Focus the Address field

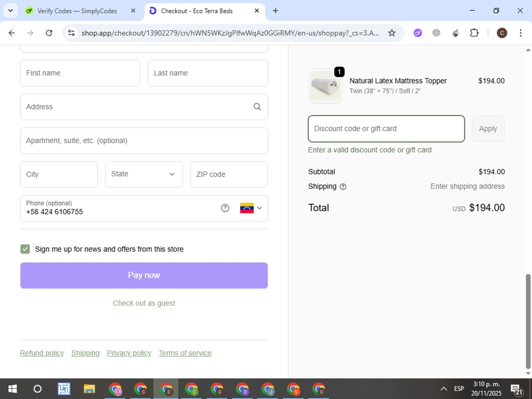click(144, 107)
